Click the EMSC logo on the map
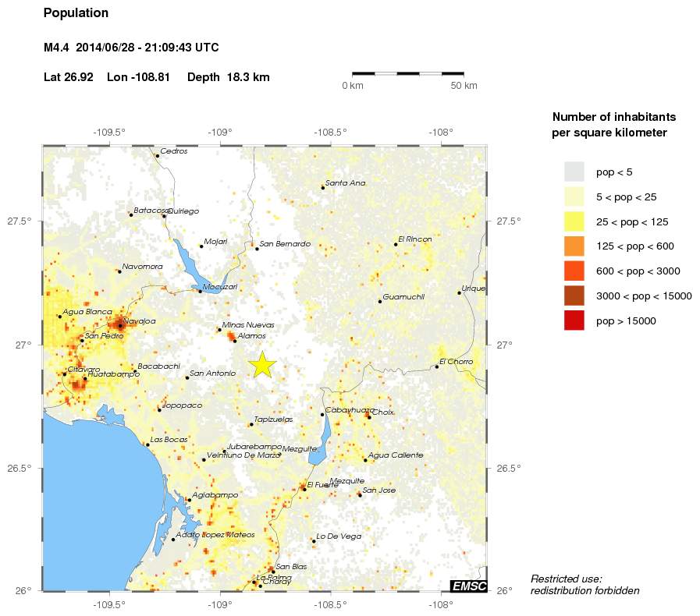The height and width of the screenshot is (616, 700). (x=468, y=586)
